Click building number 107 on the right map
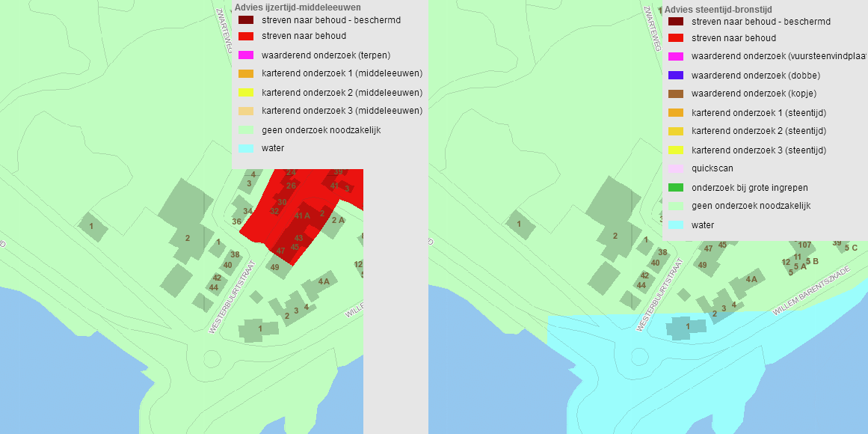The image size is (868, 434). pos(804,245)
